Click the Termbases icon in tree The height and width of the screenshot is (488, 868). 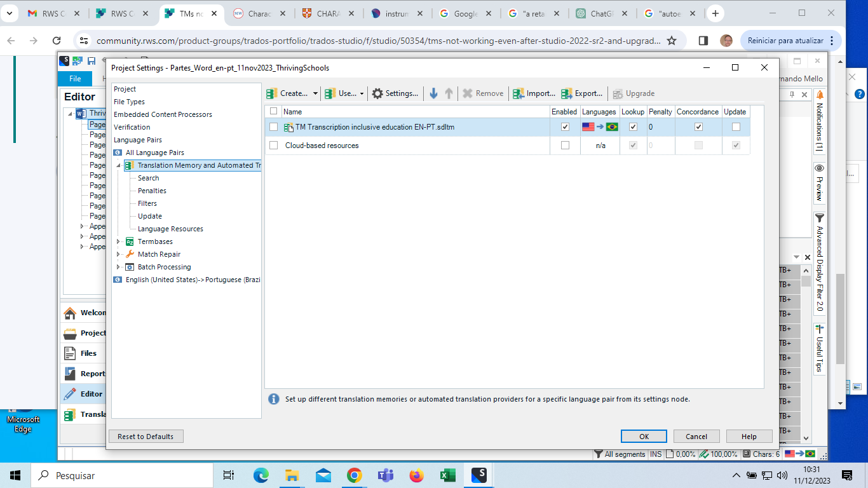[130, 241]
